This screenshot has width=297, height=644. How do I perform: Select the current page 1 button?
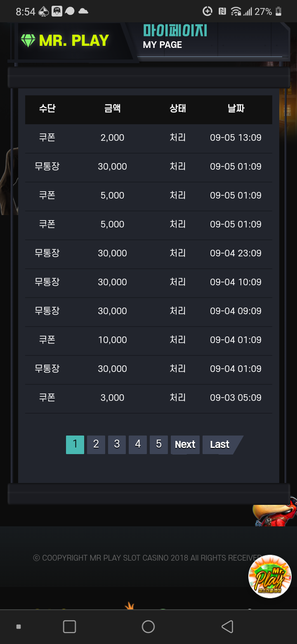(x=75, y=445)
